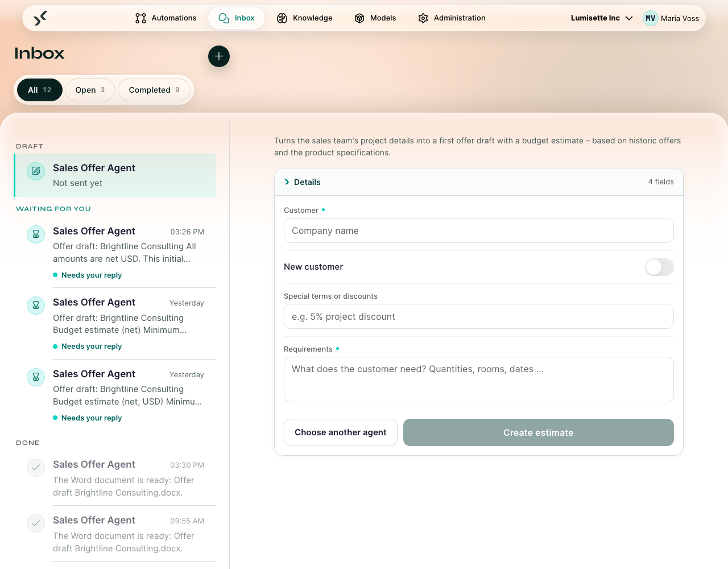Click the Special terms or discounts field
The width and height of the screenshot is (728, 569).
(x=479, y=316)
